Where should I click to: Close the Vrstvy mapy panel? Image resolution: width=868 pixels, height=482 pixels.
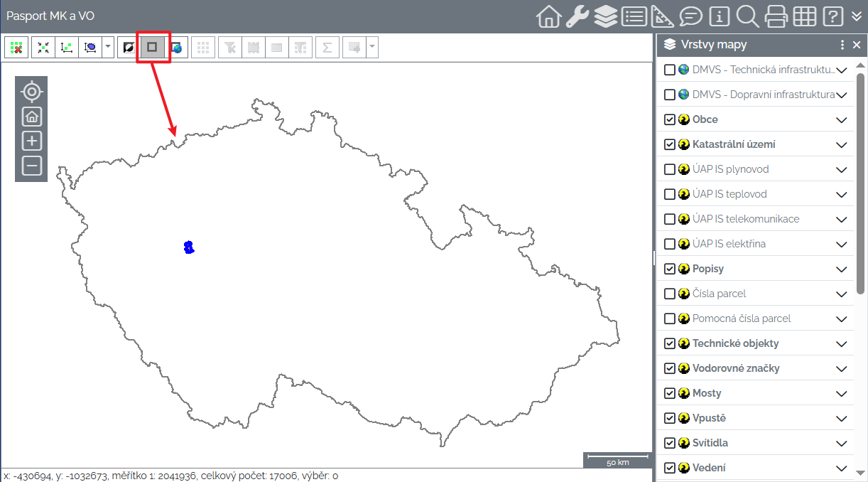[x=857, y=45]
